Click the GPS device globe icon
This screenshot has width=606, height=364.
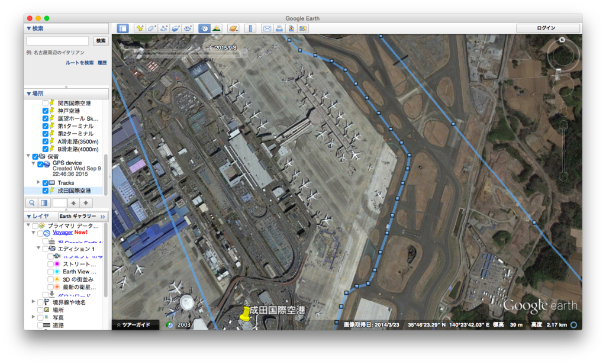pos(47,164)
